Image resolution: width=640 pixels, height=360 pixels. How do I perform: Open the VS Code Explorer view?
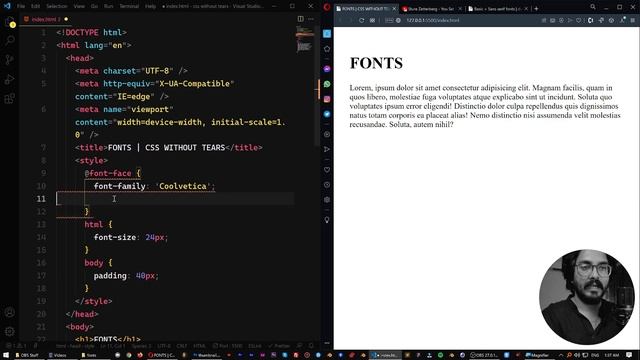(x=10, y=22)
